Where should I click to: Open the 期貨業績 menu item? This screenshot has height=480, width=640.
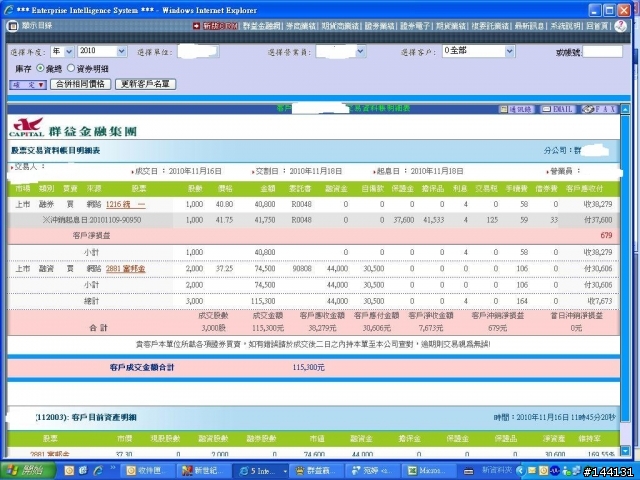(x=450, y=26)
